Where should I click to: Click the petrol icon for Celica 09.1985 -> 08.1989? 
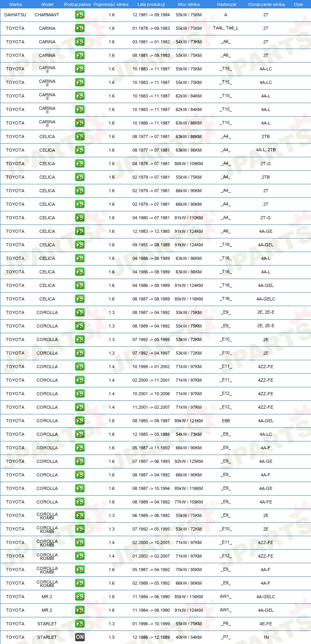80,245
